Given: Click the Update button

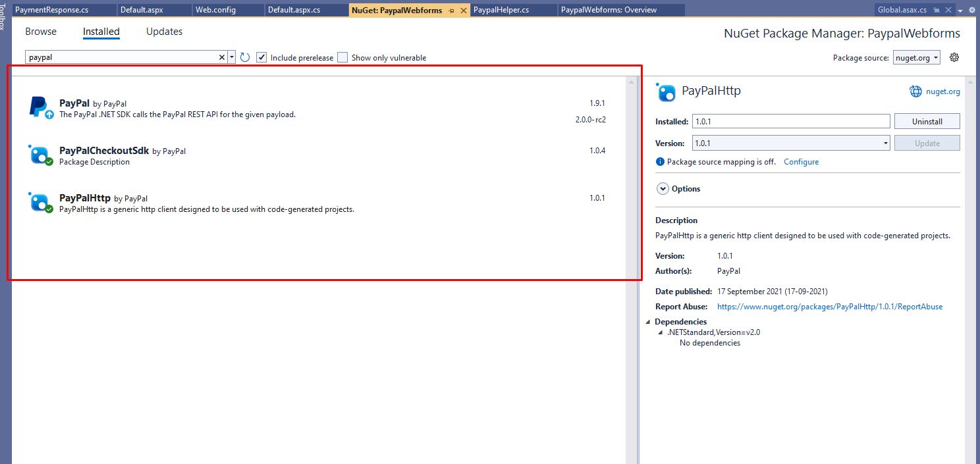Looking at the screenshot, I should (x=927, y=143).
